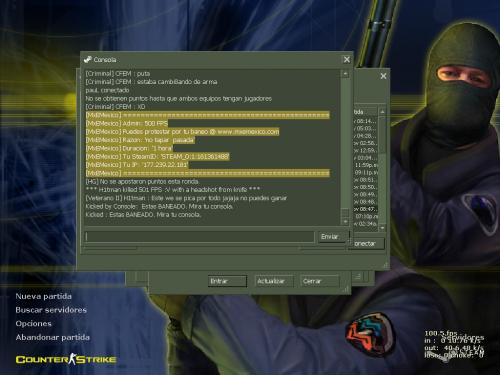Click the Entrar button
Image resolution: width=500 pixels, height=375 pixels.
point(227,281)
